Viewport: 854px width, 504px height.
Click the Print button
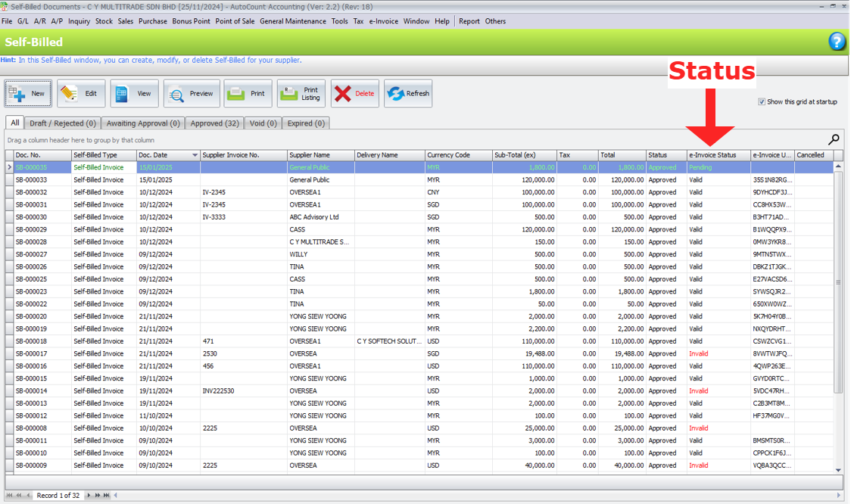(248, 94)
